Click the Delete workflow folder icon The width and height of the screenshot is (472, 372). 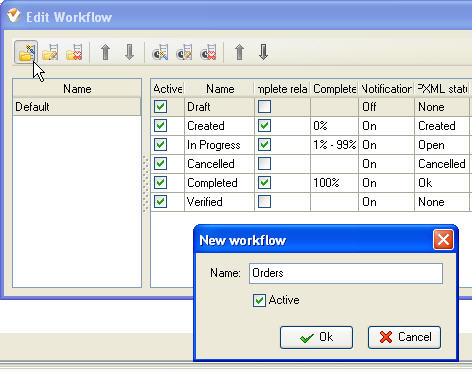[74, 52]
